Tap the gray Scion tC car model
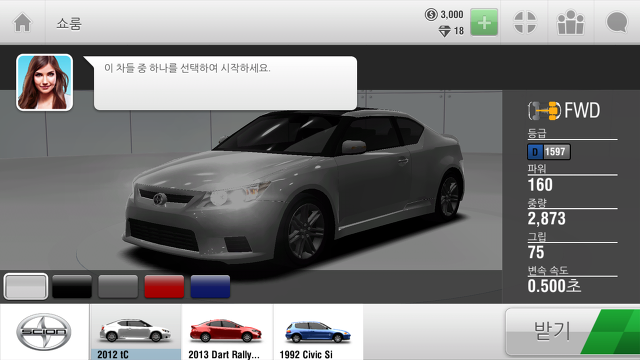 click(x=294, y=186)
